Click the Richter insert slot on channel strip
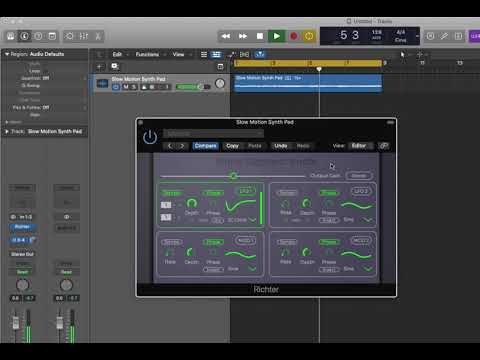Viewport: 480px width, 360px height. (x=22, y=227)
